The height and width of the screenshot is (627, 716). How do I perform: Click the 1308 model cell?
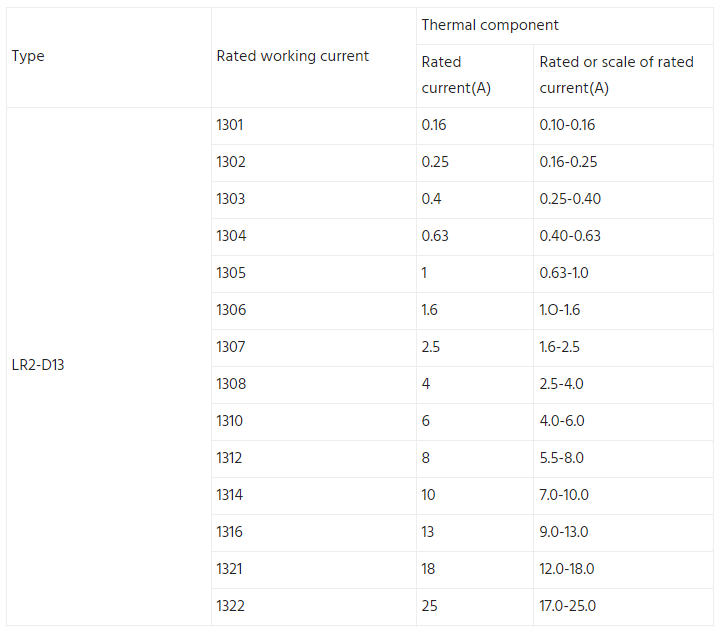(314, 385)
